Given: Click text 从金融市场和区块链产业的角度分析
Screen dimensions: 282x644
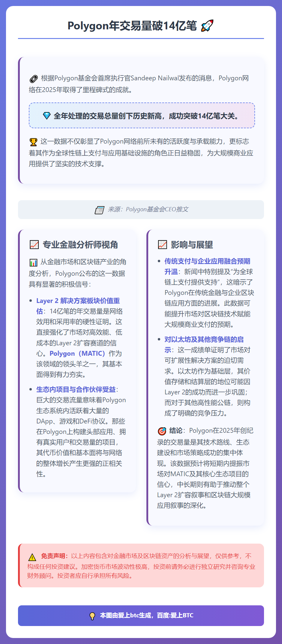Looking at the screenshot, I should (x=77, y=268).
